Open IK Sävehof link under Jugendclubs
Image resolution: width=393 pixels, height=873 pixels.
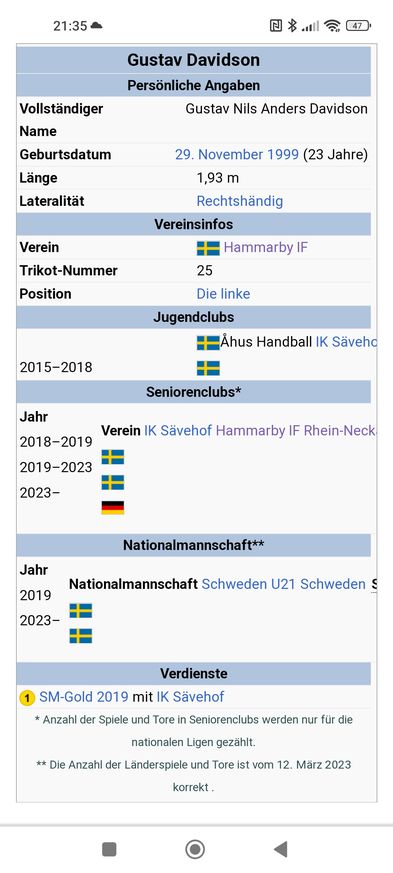click(x=346, y=342)
